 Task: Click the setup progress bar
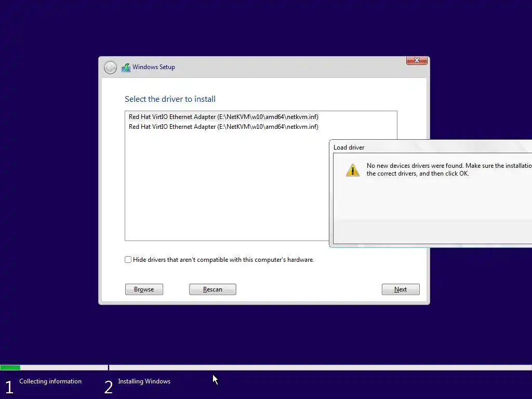tap(266, 367)
